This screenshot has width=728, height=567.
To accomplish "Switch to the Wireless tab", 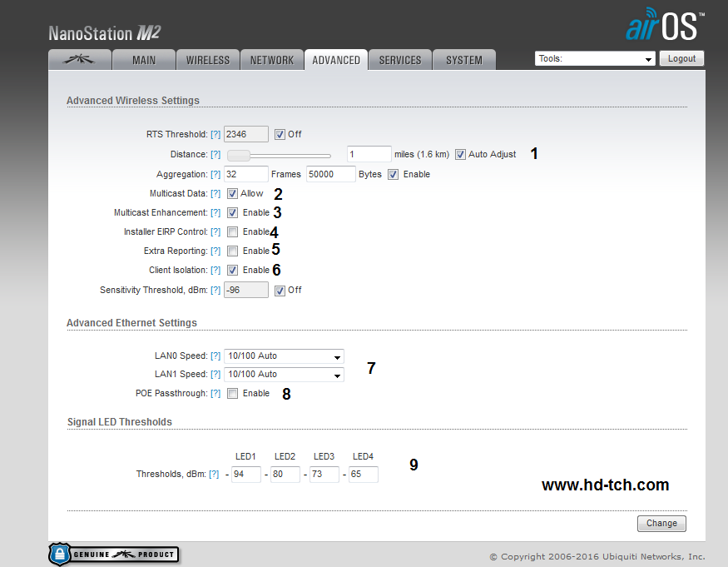I will point(208,60).
